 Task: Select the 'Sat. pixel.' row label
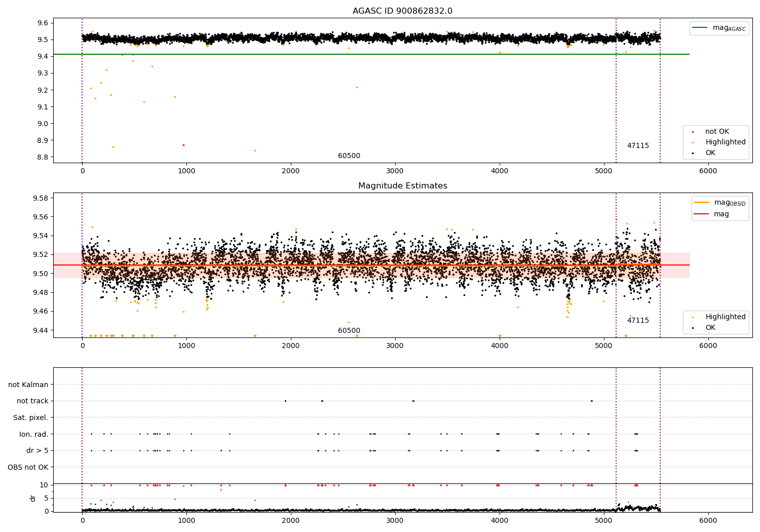pos(31,417)
